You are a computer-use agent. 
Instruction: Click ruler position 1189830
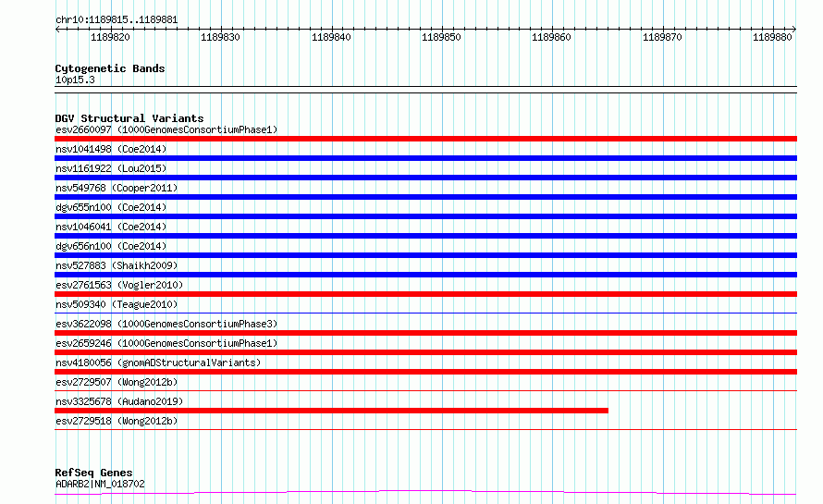coord(220,37)
